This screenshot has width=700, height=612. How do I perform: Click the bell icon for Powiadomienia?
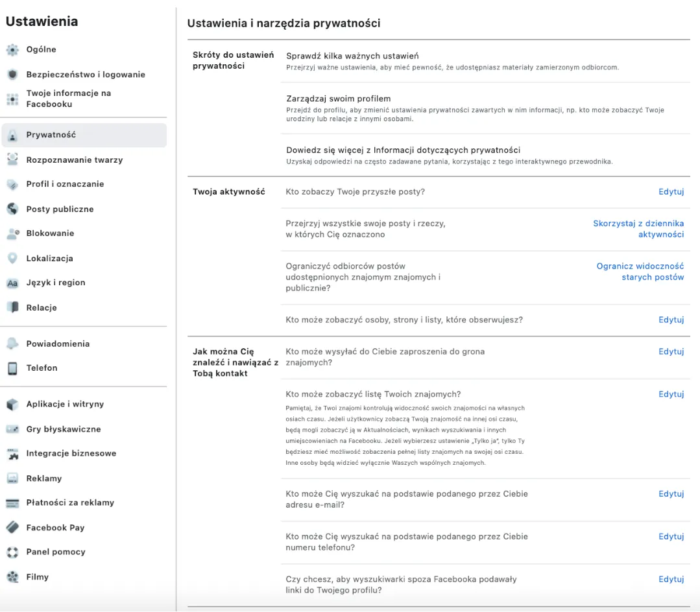(12, 344)
